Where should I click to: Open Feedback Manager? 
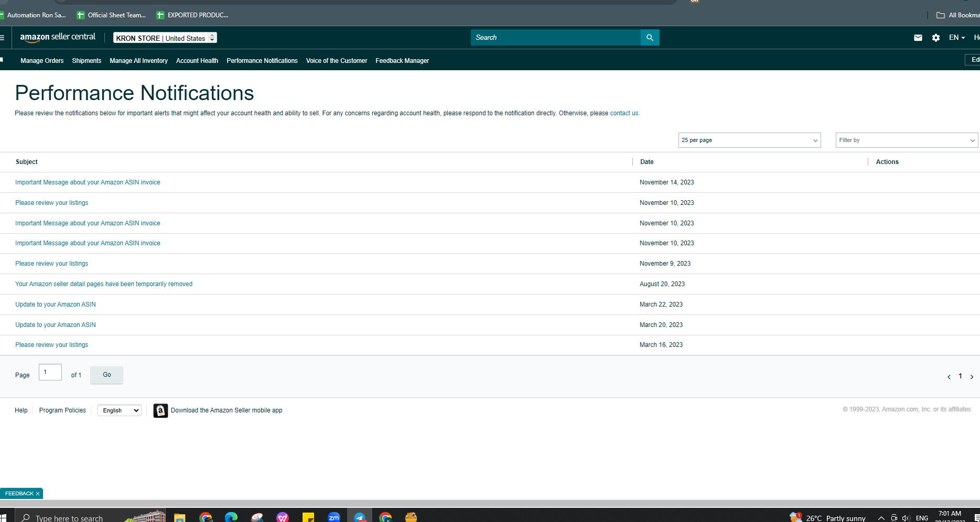(402, 61)
